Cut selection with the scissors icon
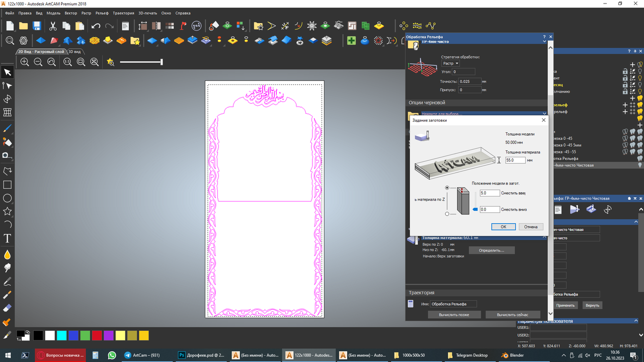 (53, 26)
